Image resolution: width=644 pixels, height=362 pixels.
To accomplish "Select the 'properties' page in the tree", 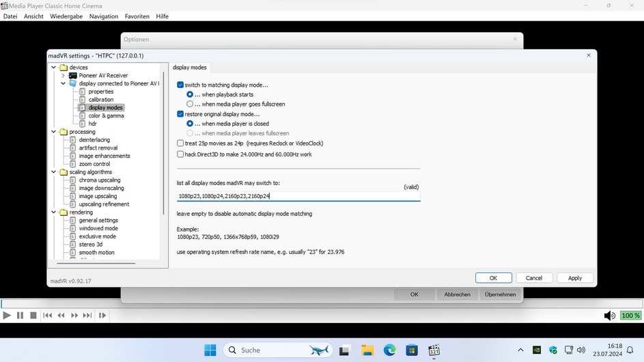I will [x=100, y=92].
